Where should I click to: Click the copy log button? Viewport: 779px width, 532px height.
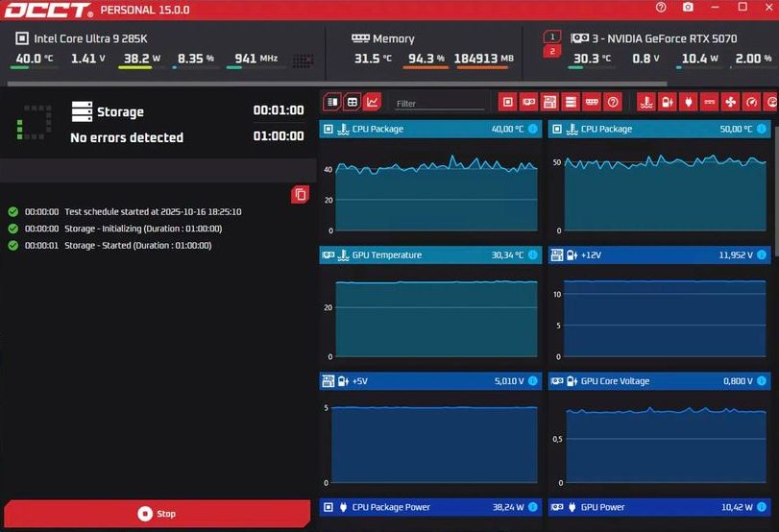300,195
